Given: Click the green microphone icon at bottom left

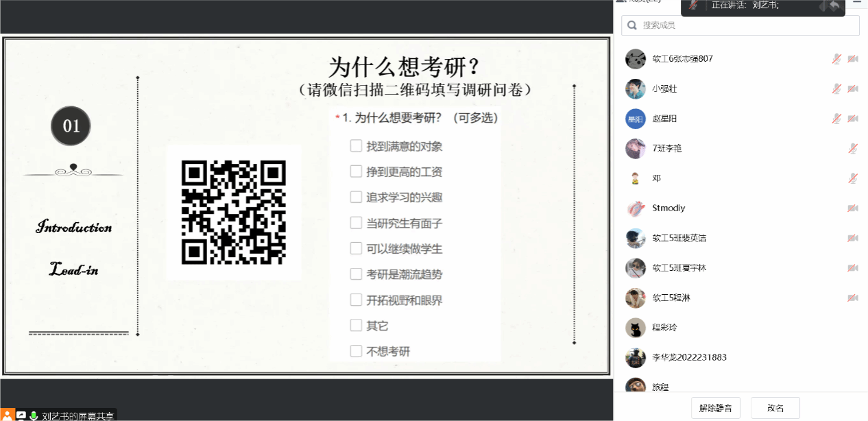Looking at the screenshot, I should 33,416.
